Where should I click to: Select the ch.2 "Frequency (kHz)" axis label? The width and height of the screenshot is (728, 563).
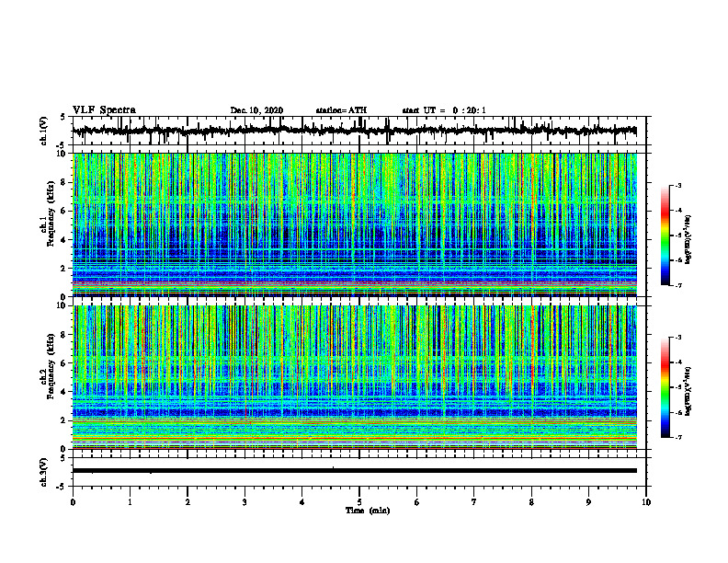pyautogui.click(x=51, y=366)
